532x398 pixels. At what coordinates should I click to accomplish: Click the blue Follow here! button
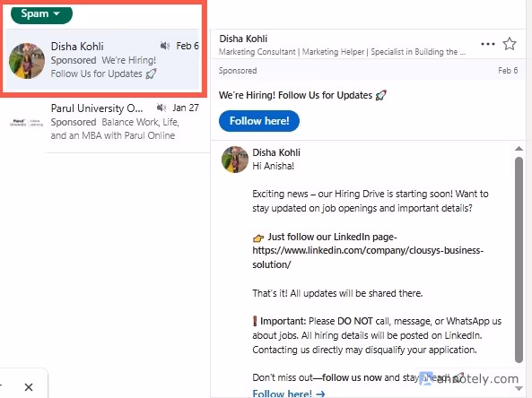(259, 121)
